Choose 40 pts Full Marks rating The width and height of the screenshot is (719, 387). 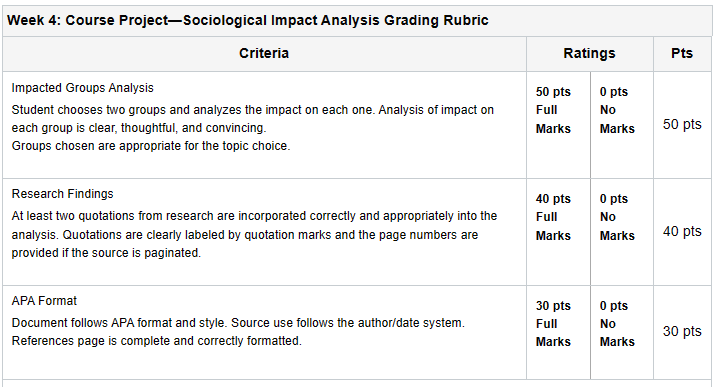[x=553, y=217]
